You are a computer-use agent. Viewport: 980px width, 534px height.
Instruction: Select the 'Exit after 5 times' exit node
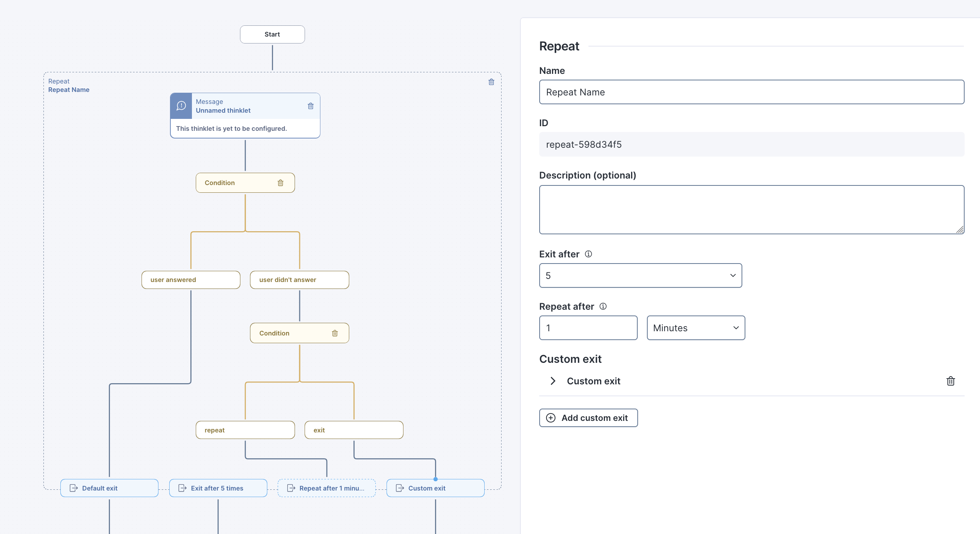(218, 488)
